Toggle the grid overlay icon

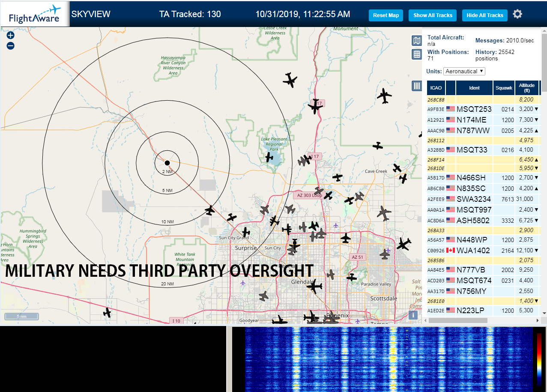tap(417, 54)
